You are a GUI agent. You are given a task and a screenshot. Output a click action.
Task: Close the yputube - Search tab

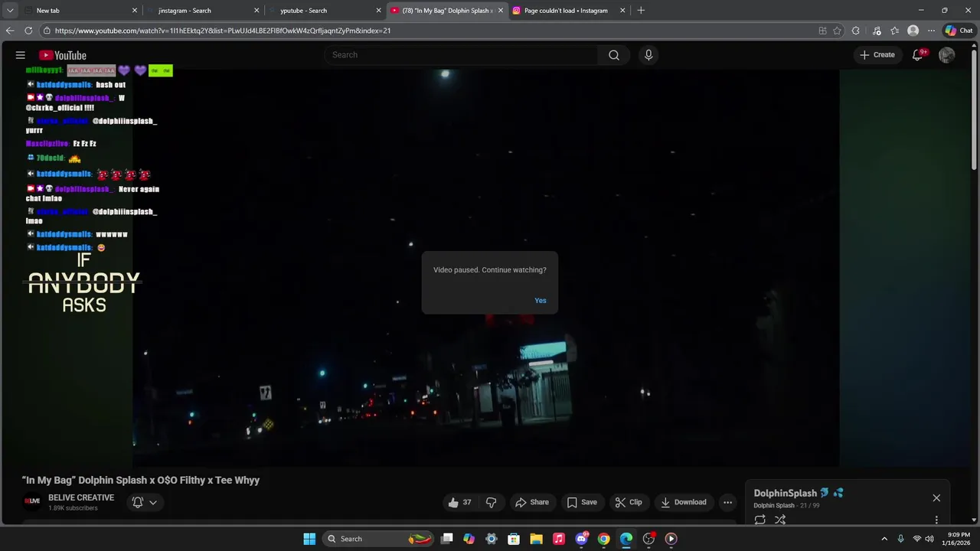[x=378, y=11]
